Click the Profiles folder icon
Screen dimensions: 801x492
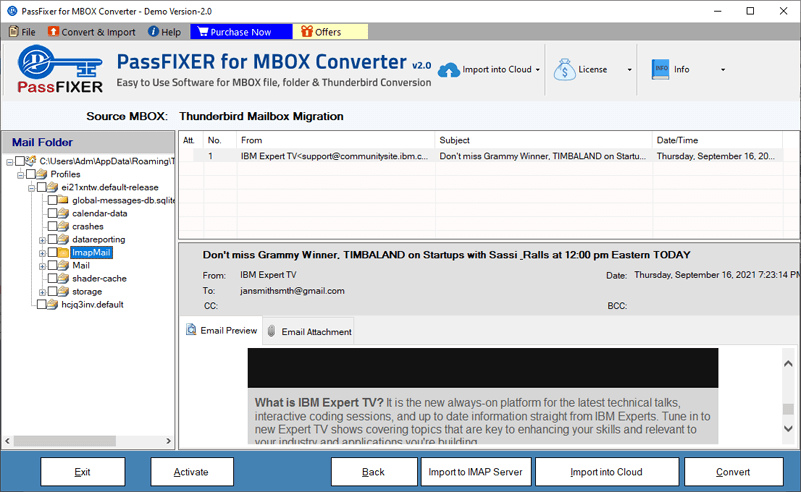(x=42, y=174)
